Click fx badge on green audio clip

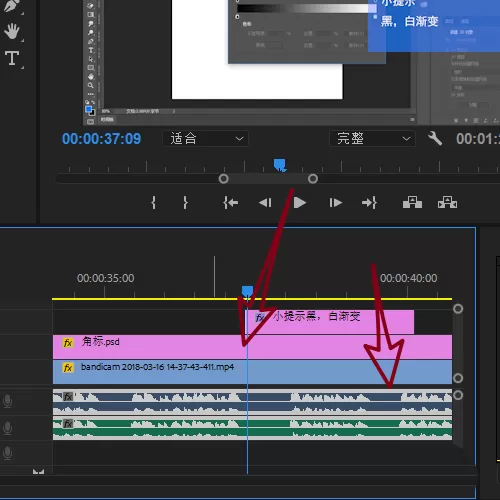68,424
